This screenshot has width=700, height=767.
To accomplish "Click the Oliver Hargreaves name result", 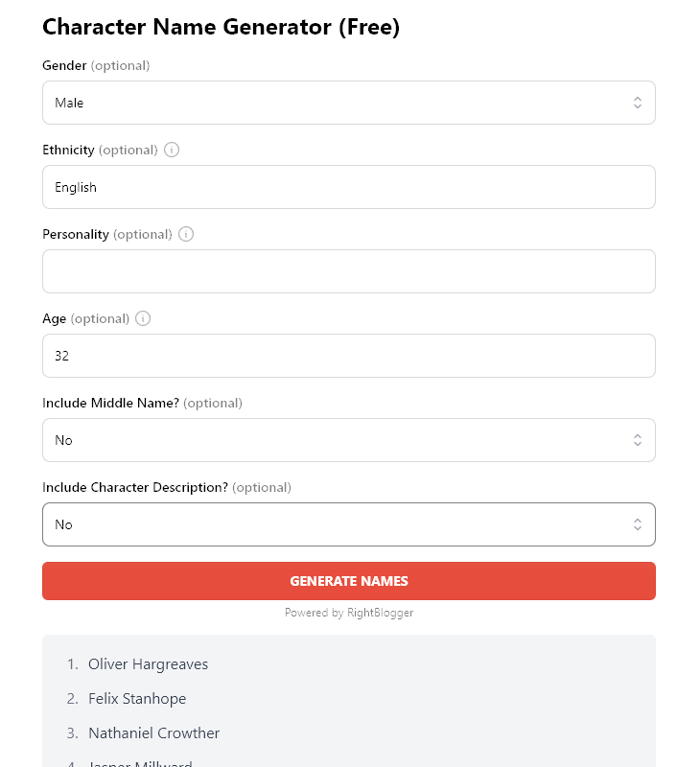I will pos(148,664).
